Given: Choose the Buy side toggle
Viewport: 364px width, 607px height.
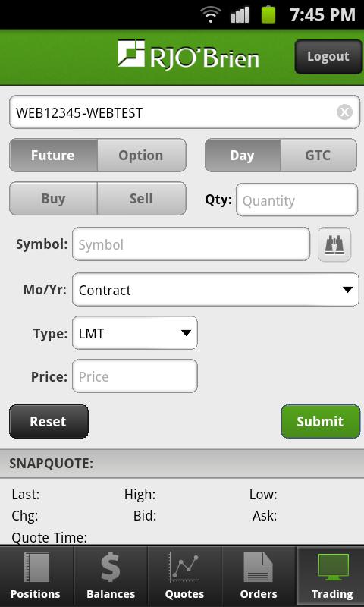Looking at the screenshot, I should tap(53, 199).
